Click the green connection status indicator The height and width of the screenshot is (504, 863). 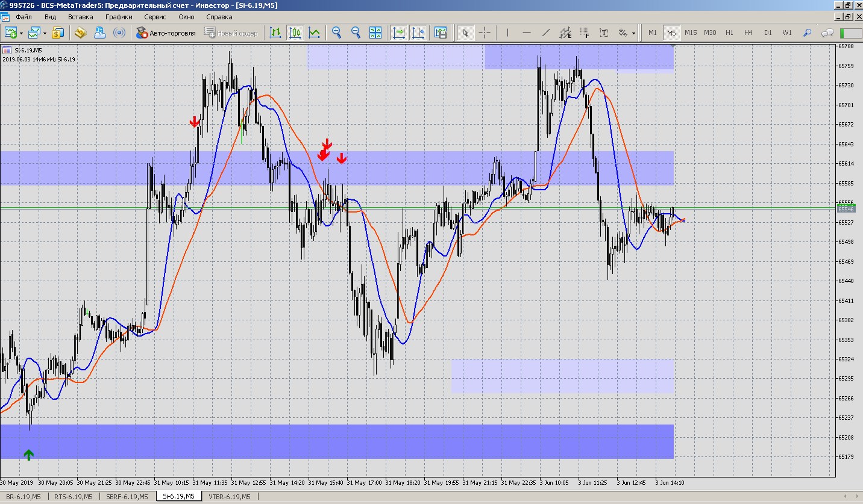click(x=851, y=33)
